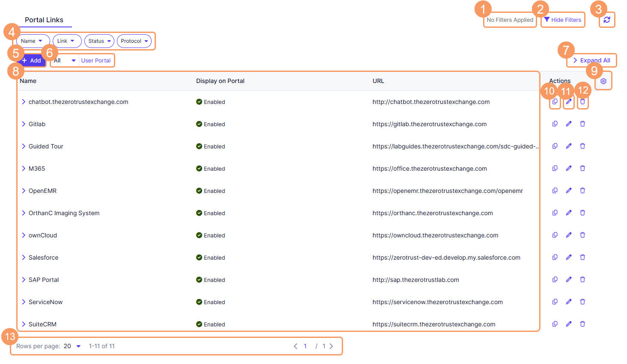627x364 pixels.
Task: Sort by the Name column header
Action: 28,81
